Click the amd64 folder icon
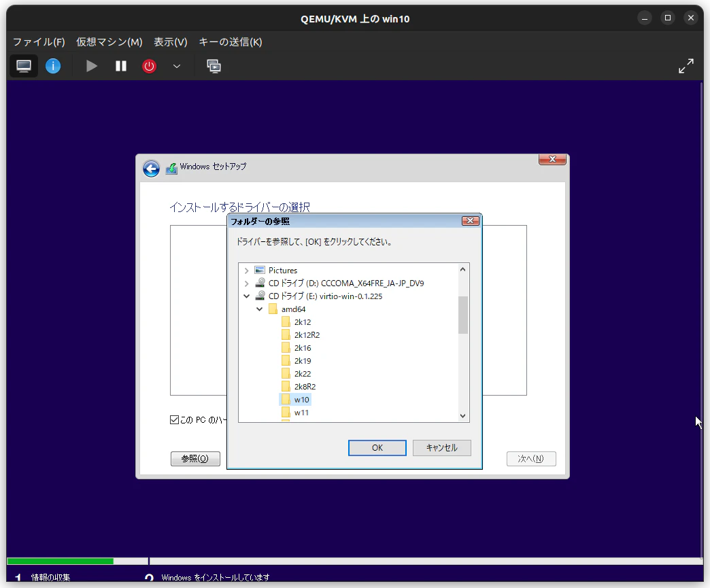Screen dimensions: 710x588 pos(273,309)
